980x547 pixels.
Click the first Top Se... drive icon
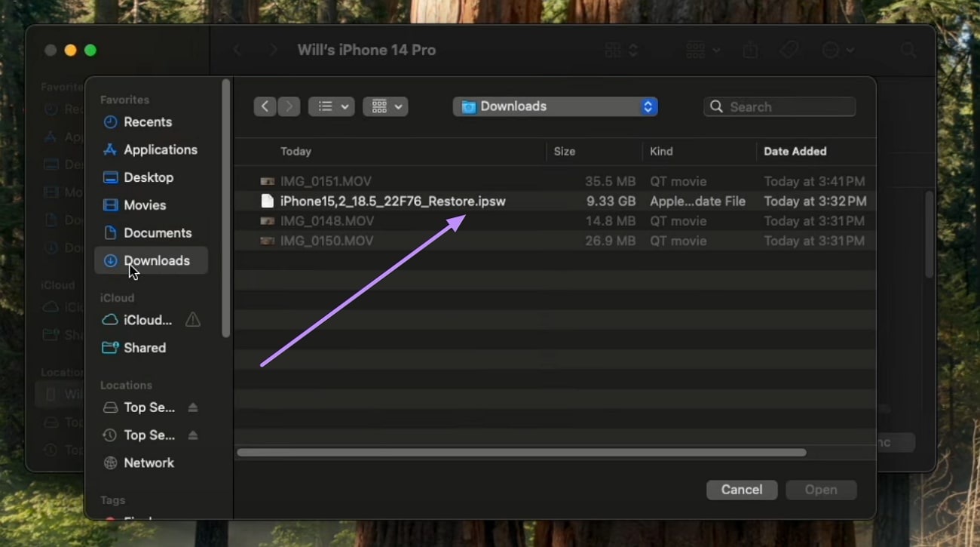pyautogui.click(x=110, y=407)
